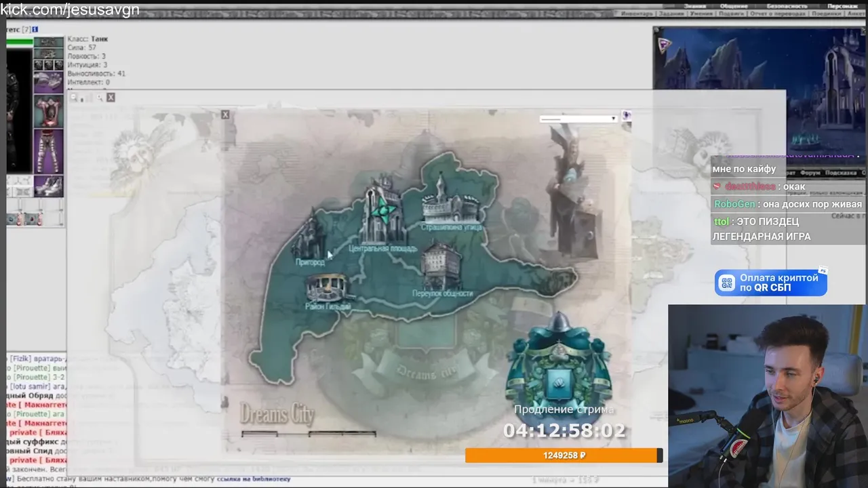The image size is (868, 488).
Task: Click the streamer webcam feed
Action: tap(768, 396)
